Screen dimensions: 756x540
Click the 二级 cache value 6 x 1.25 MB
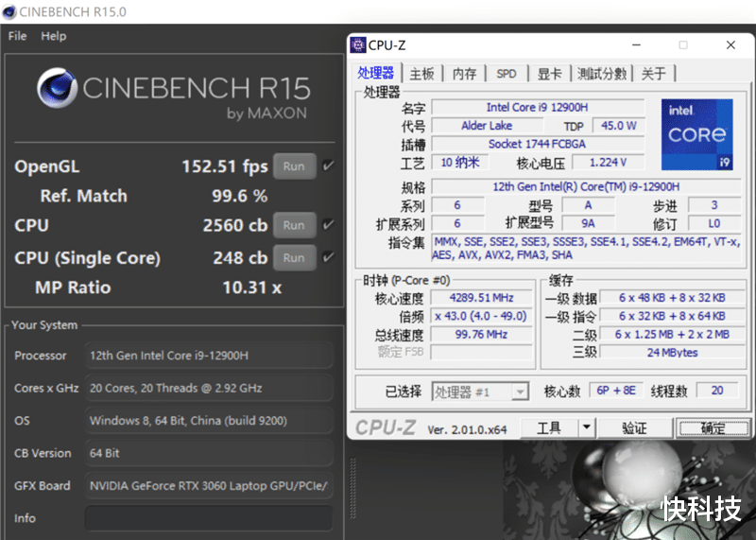click(672, 335)
